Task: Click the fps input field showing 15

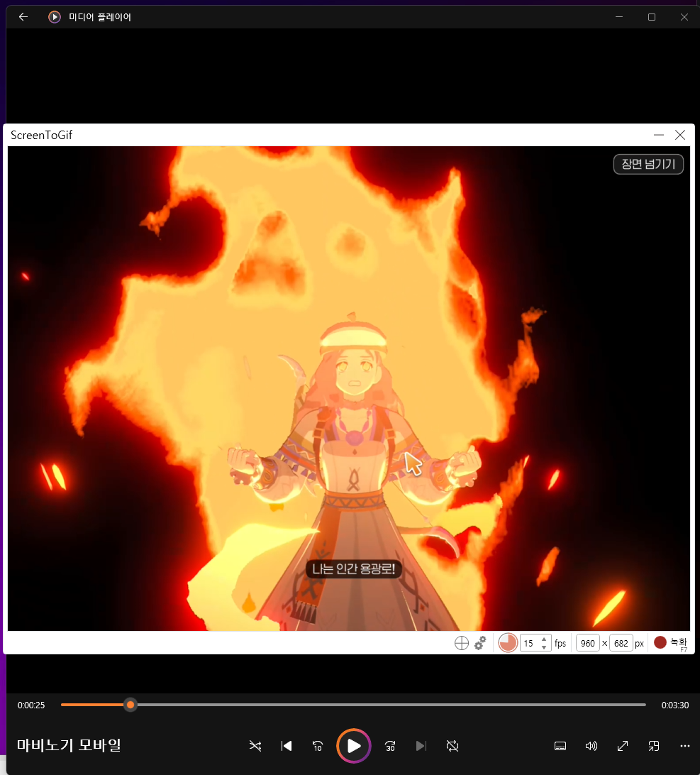Action: (530, 643)
